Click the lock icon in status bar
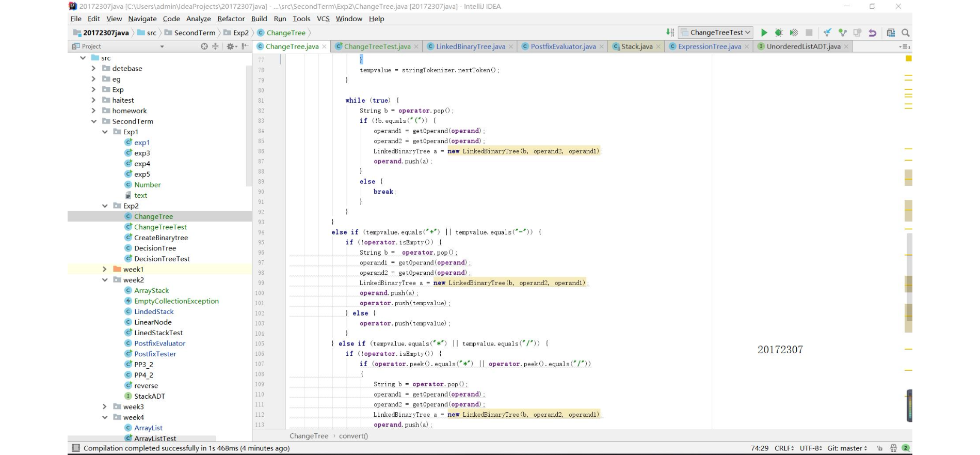980x455 pixels. tap(880, 448)
